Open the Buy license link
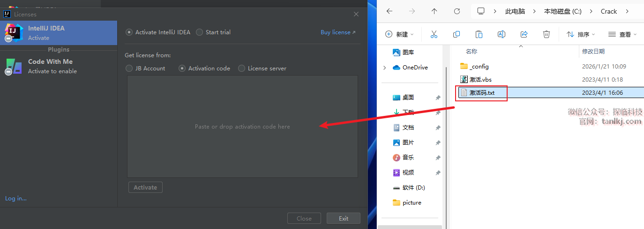Viewport: 644px width, 229px height. click(x=337, y=32)
